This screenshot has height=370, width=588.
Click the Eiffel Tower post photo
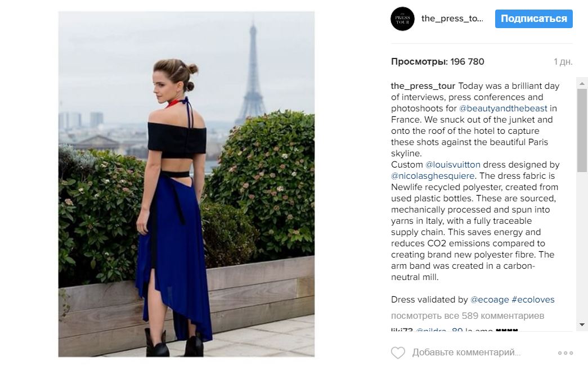pyautogui.click(x=186, y=184)
